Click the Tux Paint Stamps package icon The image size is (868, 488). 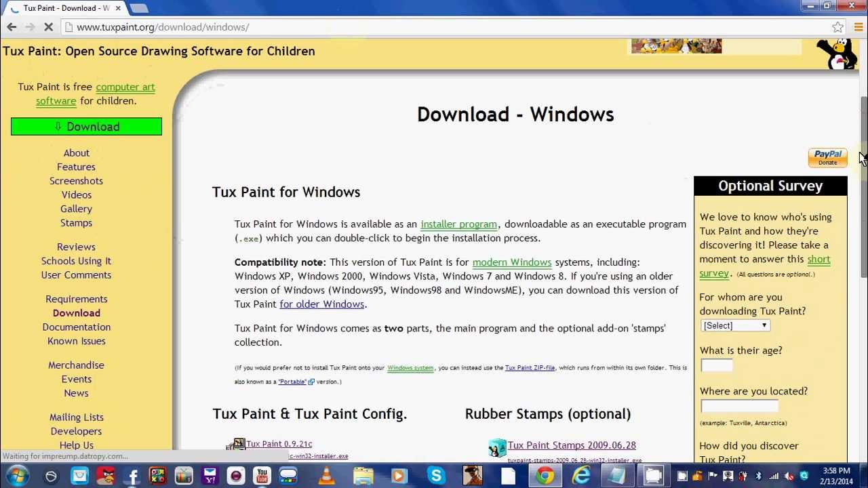pyautogui.click(x=497, y=447)
